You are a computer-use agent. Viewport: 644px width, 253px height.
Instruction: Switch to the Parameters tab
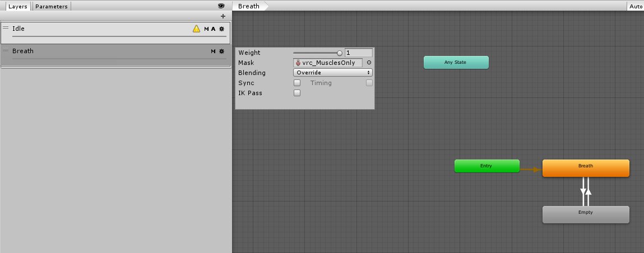pyautogui.click(x=52, y=6)
